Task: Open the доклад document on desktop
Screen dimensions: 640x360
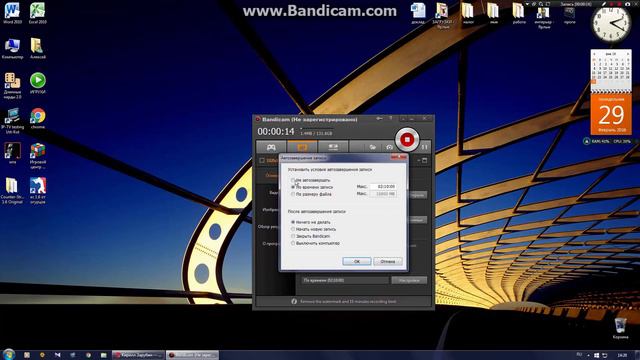Action: point(418,13)
